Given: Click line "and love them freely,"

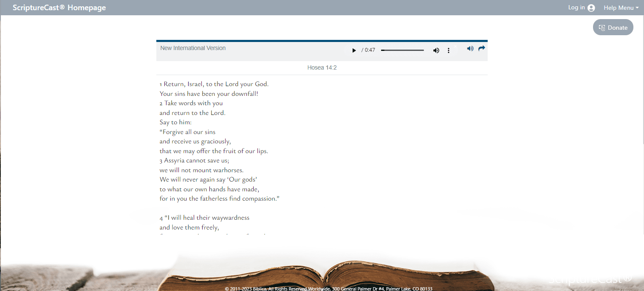Looking at the screenshot, I should pos(189,227).
